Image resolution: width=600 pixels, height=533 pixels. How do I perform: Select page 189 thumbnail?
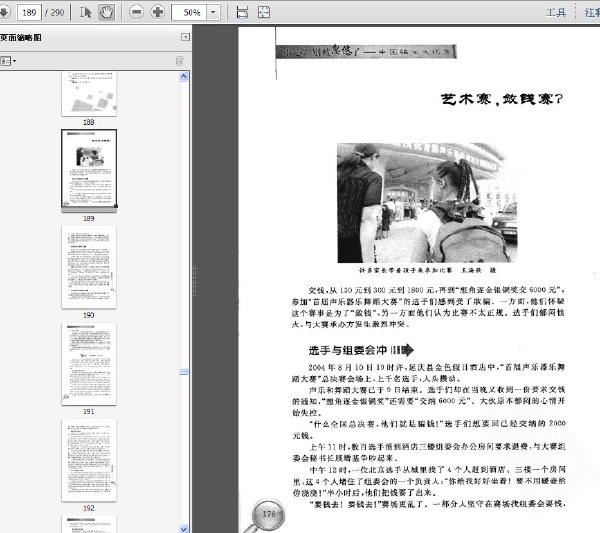(89, 169)
